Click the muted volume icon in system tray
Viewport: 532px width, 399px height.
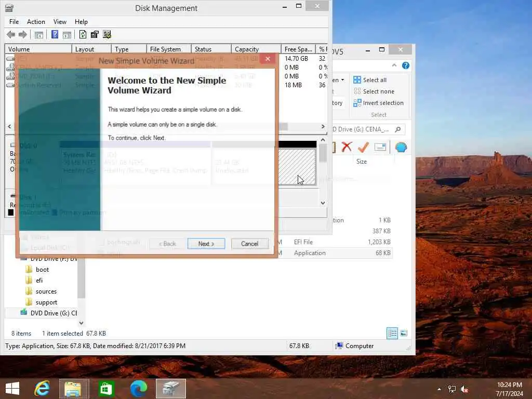(464, 389)
